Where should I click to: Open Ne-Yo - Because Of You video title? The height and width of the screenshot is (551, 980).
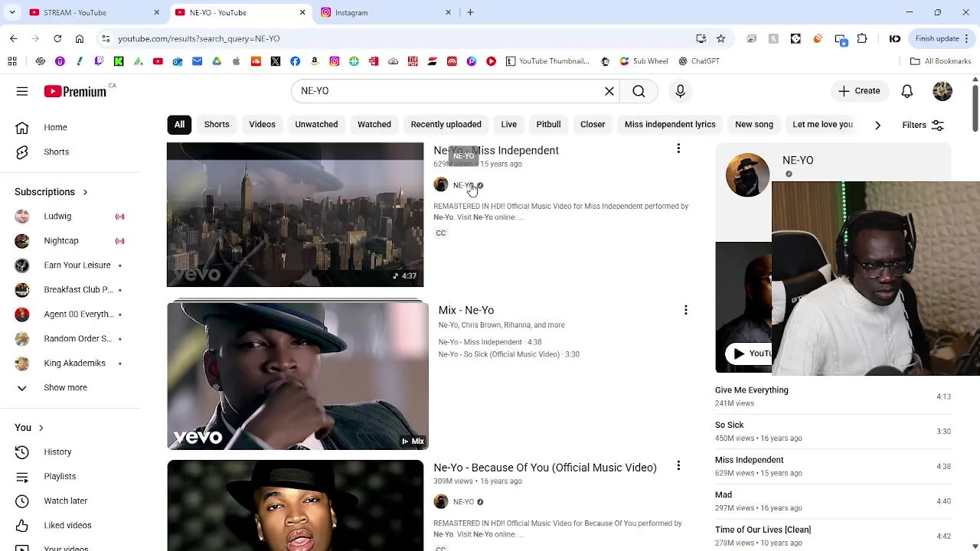[545, 468]
